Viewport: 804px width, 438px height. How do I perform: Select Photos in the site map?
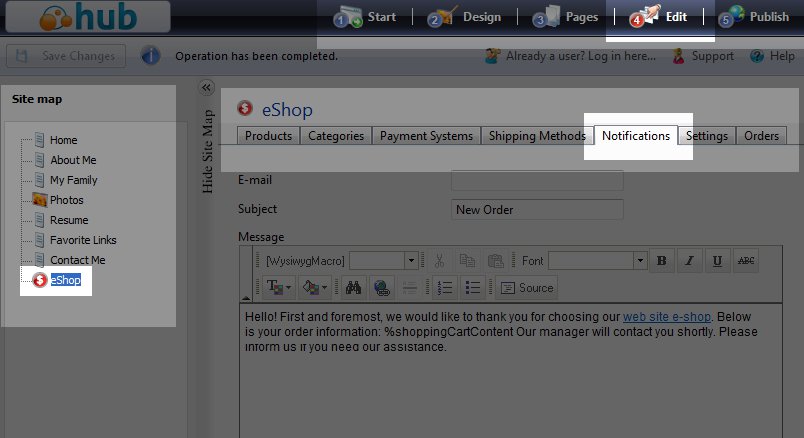tap(66, 200)
